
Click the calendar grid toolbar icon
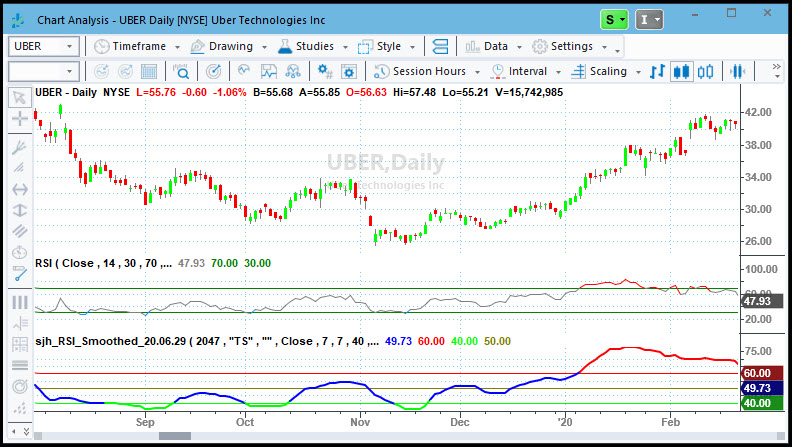tap(148, 72)
